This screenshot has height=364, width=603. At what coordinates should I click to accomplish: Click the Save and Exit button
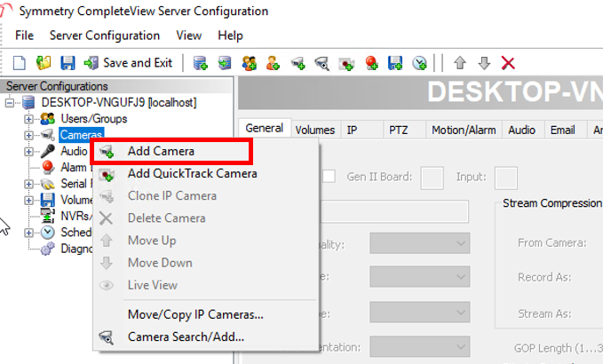(x=128, y=63)
